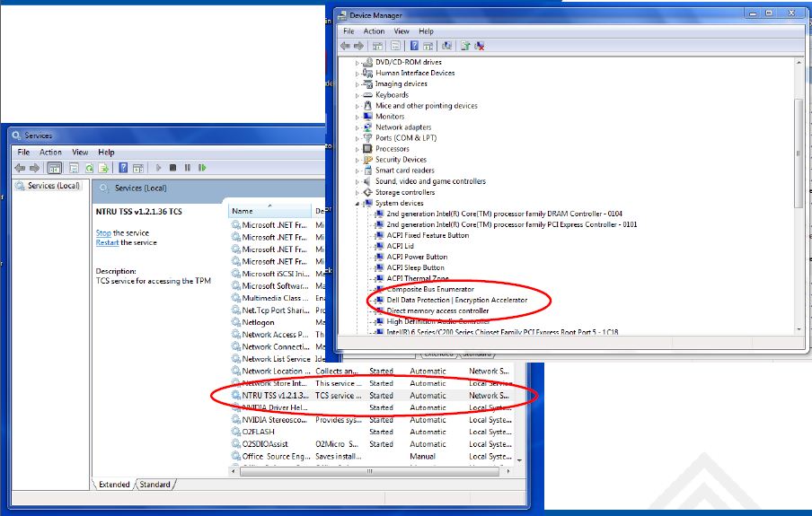Switch to the Standard tab in Services
The height and width of the screenshot is (516, 812).
click(x=154, y=485)
